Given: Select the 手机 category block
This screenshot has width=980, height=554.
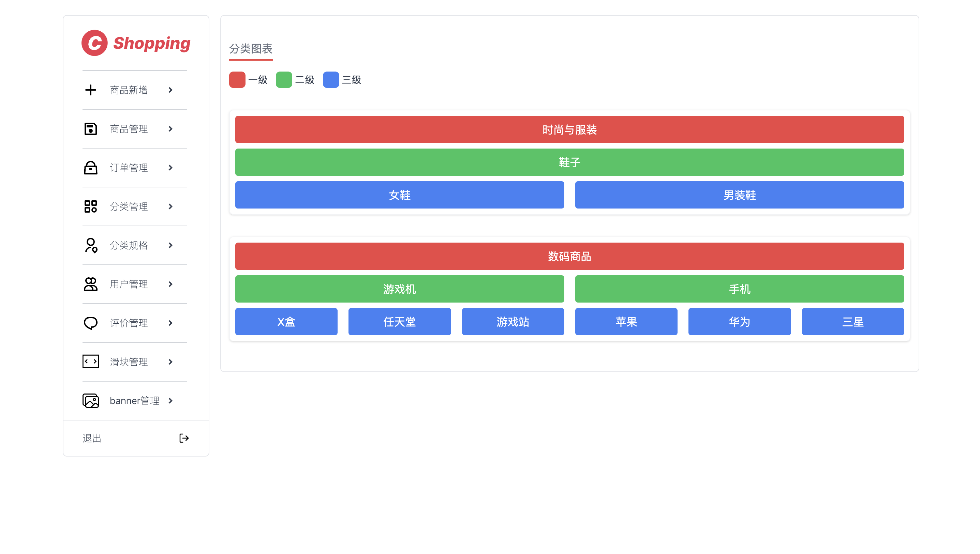Looking at the screenshot, I should (740, 289).
